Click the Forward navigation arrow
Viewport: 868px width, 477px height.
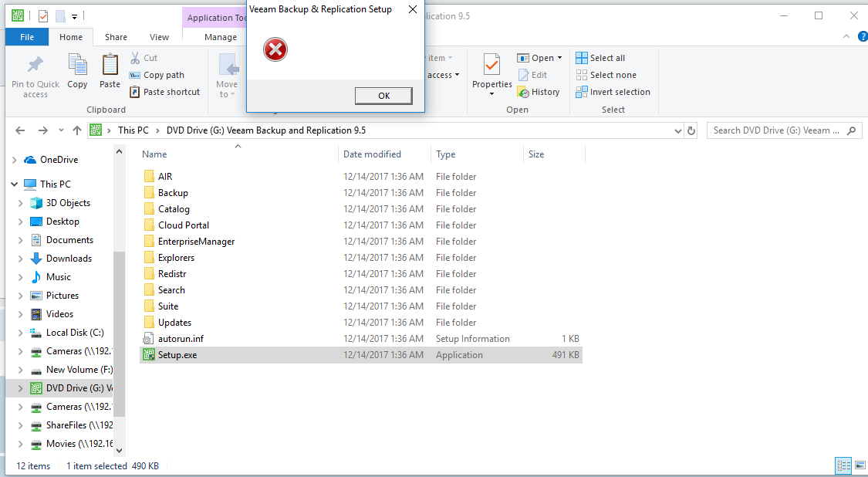coord(42,130)
